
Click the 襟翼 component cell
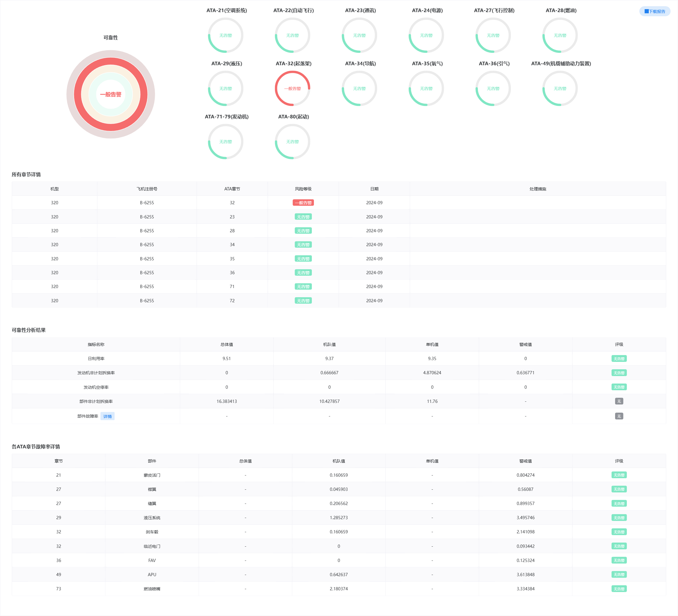[x=152, y=490]
